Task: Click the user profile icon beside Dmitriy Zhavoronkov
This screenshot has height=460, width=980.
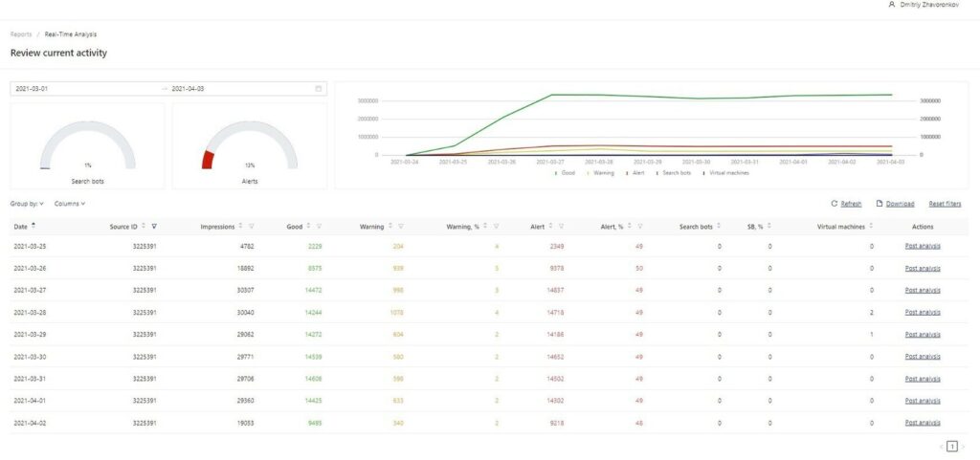Action: pos(893,6)
